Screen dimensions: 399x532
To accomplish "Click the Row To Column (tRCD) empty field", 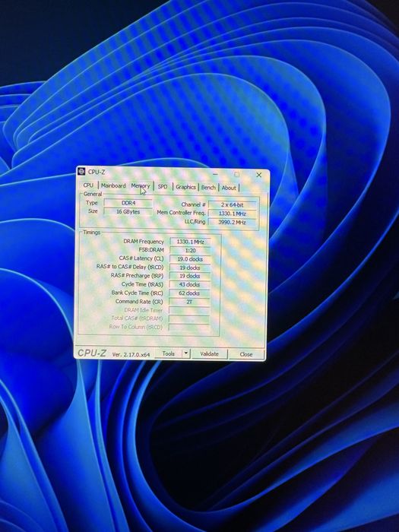I will pyautogui.click(x=189, y=327).
